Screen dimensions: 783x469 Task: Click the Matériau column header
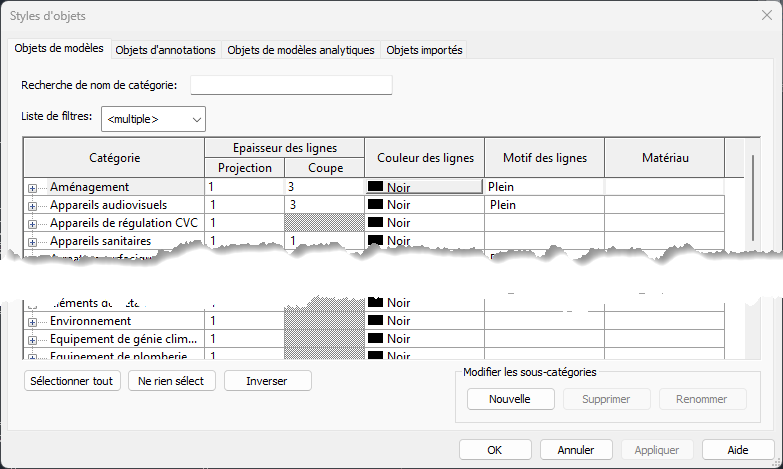click(665, 158)
